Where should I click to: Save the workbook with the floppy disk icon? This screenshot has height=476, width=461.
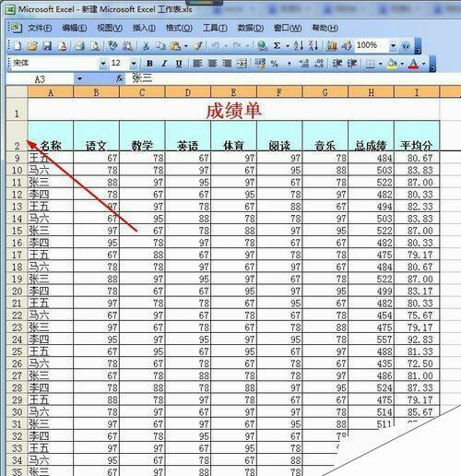47,46
